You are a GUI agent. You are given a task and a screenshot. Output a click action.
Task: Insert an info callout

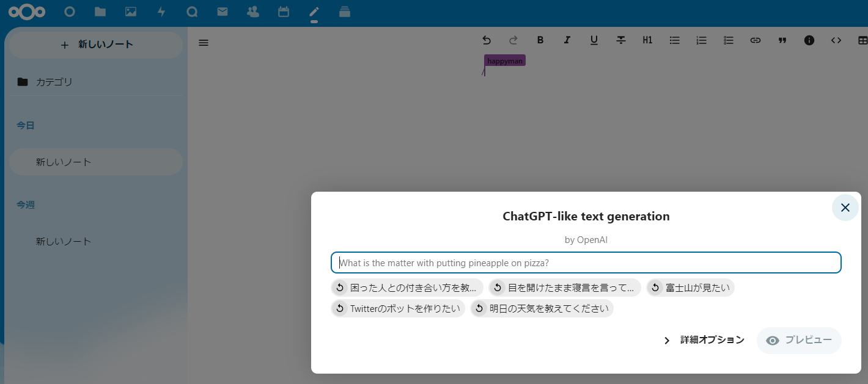coord(809,40)
